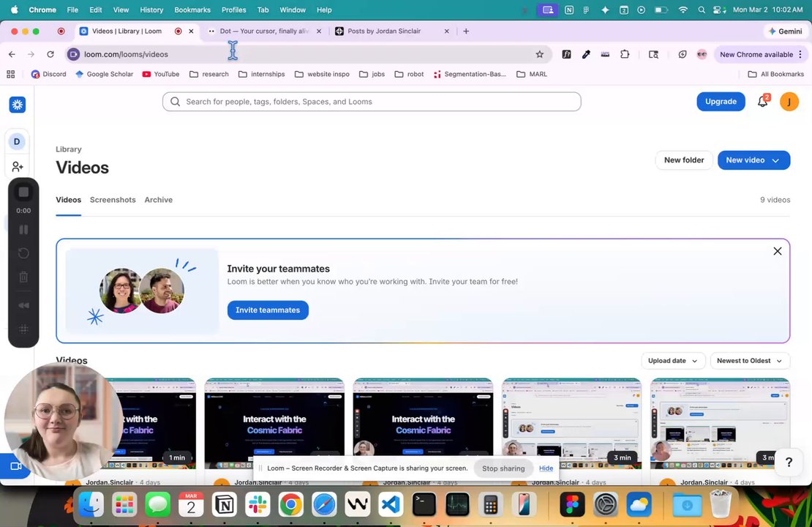
Task: Open the website inspo bookmarks folder
Action: point(322,74)
